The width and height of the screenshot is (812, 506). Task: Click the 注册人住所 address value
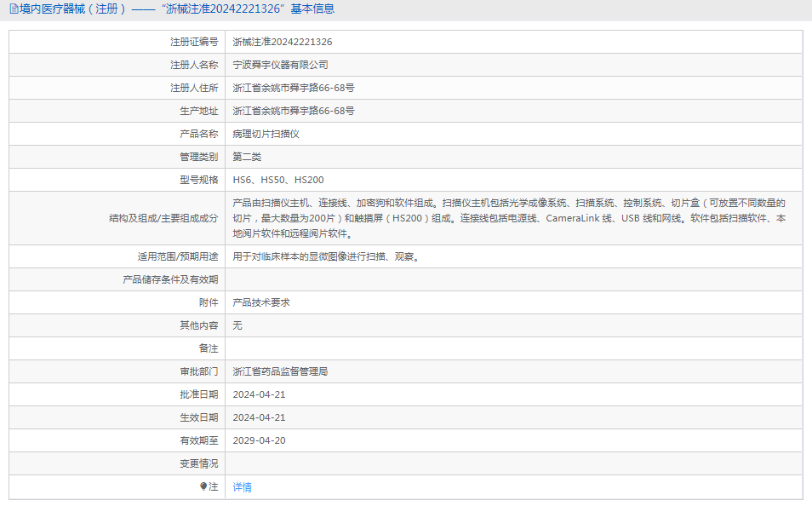(x=294, y=88)
